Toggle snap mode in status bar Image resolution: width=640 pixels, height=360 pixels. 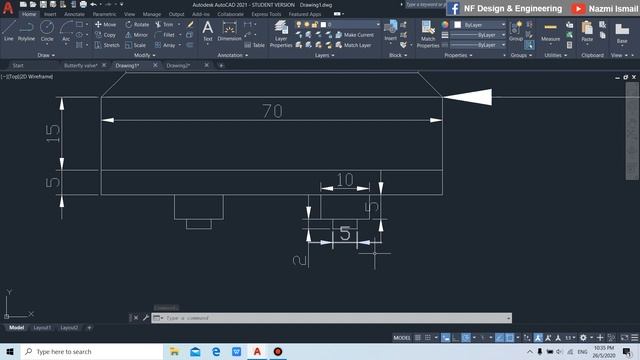pos(427,338)
